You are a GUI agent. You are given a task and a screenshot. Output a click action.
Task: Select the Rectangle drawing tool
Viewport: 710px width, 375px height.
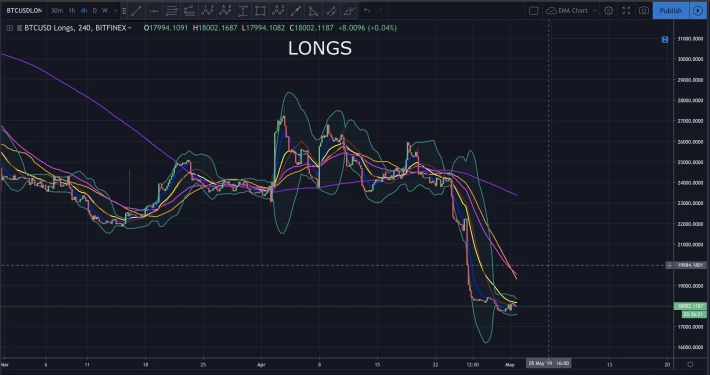pyautogui.click(x=260, y=11)
